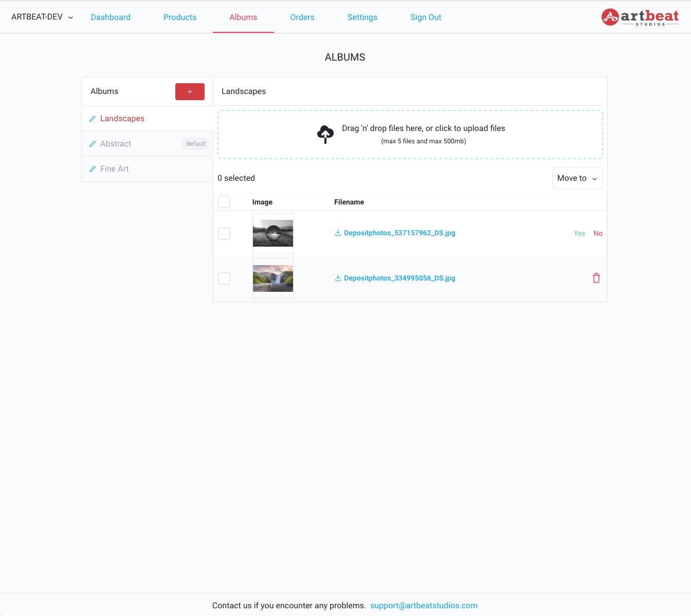This screenshot has width=691, height=616.
Task: Delete Depositphotos_334995056_DS.jpg with trash icon
Action: (x=596, y=278)
